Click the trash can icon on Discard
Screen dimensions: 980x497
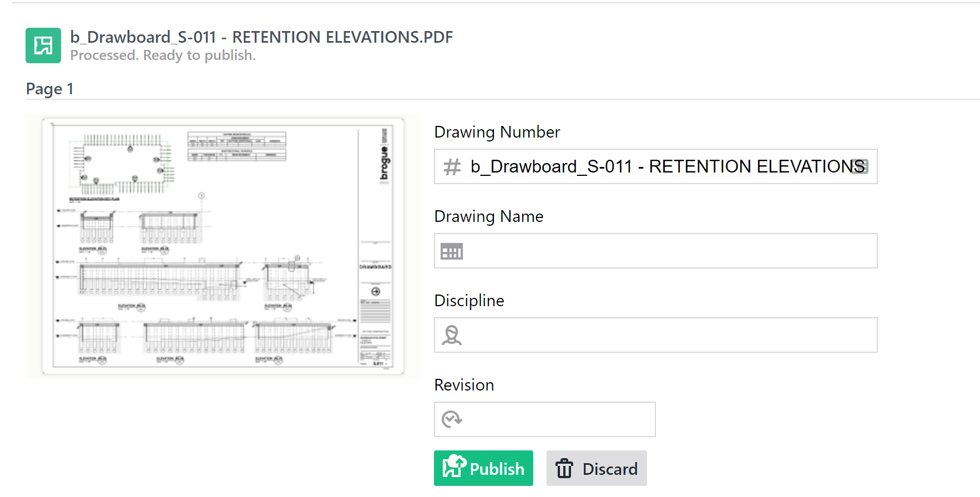pos(564,468)
